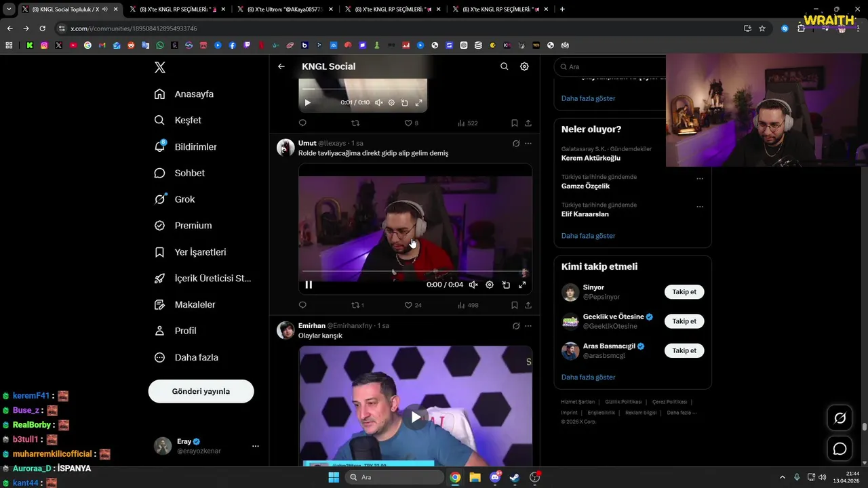The width and height of the screenshot is (868, 488).
Task: Reload the page
Action: (x=42, y=28)
